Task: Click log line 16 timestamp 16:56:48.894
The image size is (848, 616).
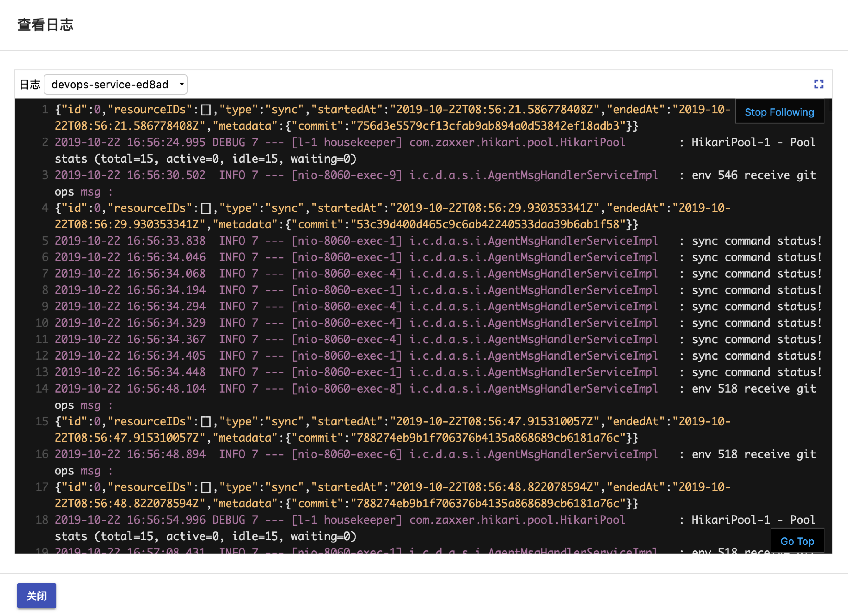Action: point(166,454)
